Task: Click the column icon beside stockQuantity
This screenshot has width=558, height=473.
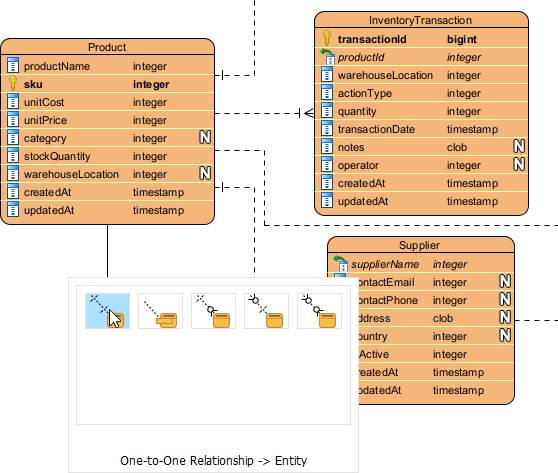Action: tap(13, 156)
